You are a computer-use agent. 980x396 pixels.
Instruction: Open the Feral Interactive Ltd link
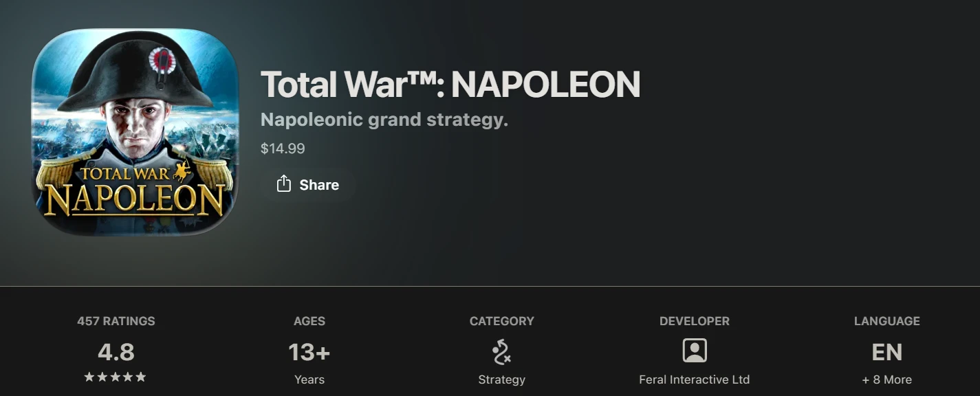tap(694, 379)
